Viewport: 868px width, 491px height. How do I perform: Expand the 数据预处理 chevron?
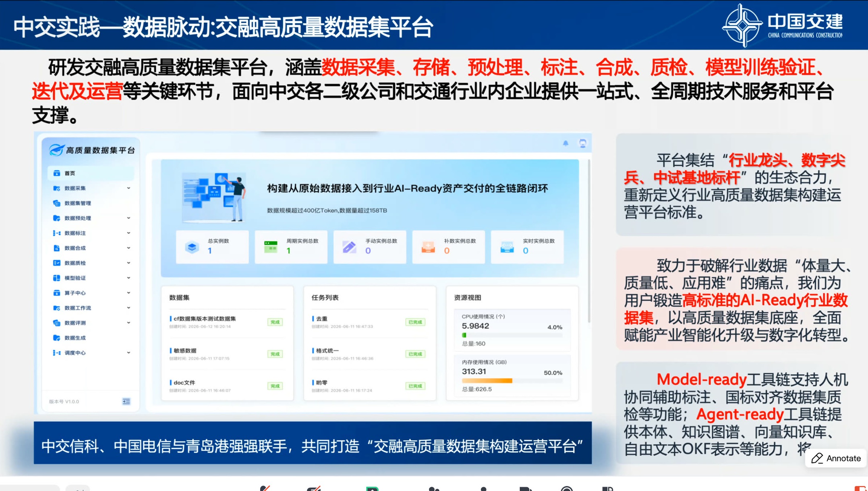128,218
